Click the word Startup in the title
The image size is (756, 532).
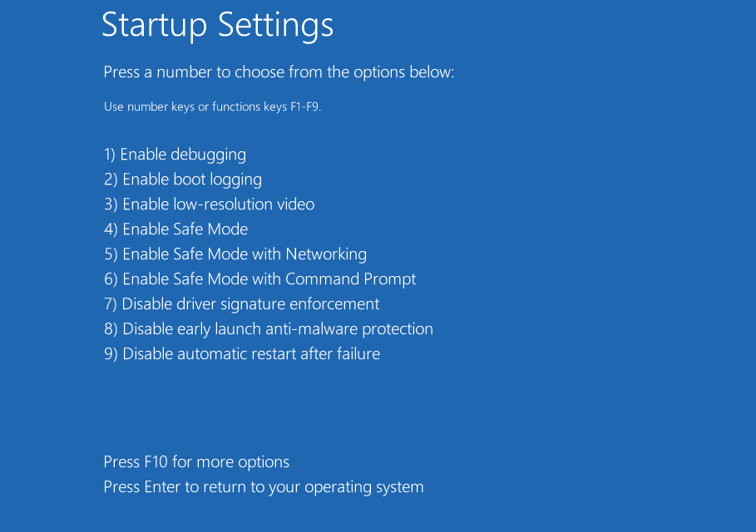155,26
